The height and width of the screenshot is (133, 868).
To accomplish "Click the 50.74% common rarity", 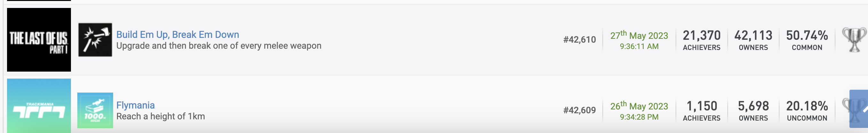I will point(807,36).
